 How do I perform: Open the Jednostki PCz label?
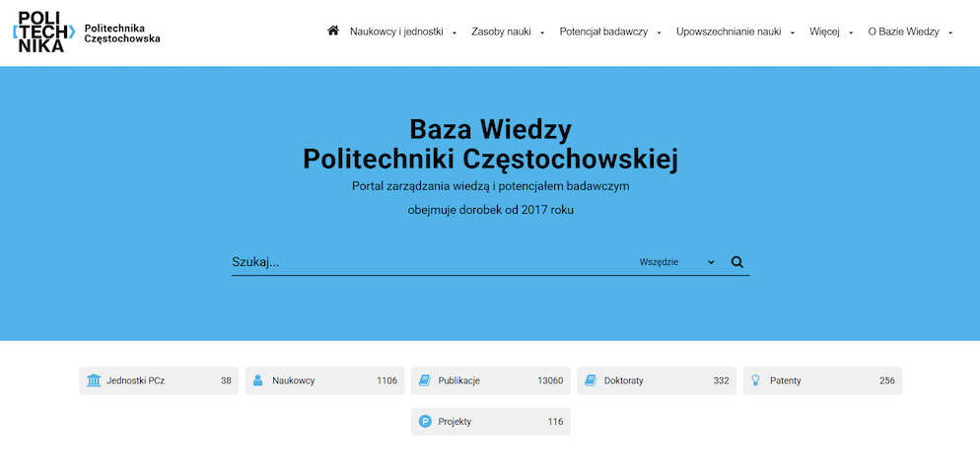point(136,380)
